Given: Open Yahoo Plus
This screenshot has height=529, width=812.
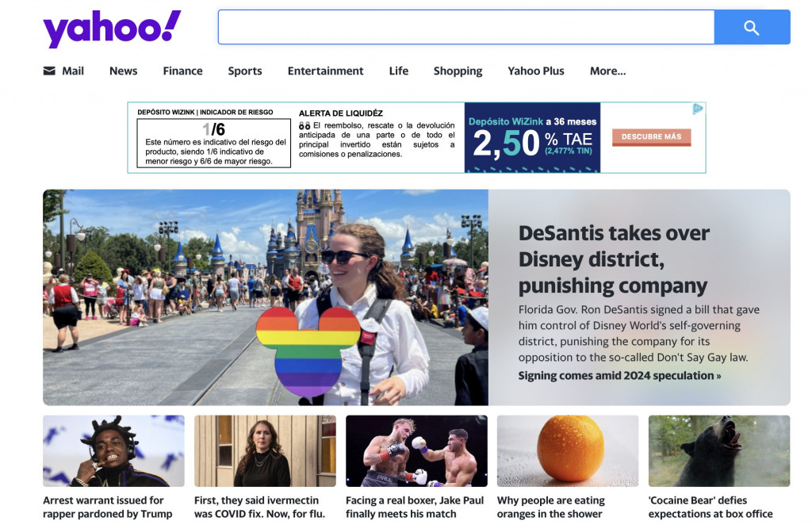Looking at the screenshot, I should (536, 71).
